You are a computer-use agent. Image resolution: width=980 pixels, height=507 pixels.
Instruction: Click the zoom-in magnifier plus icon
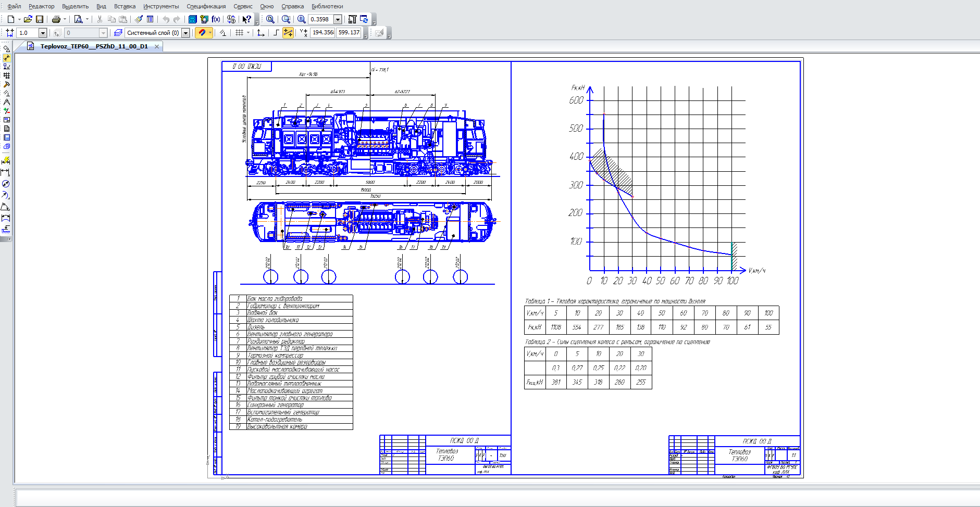click(302, 19)
